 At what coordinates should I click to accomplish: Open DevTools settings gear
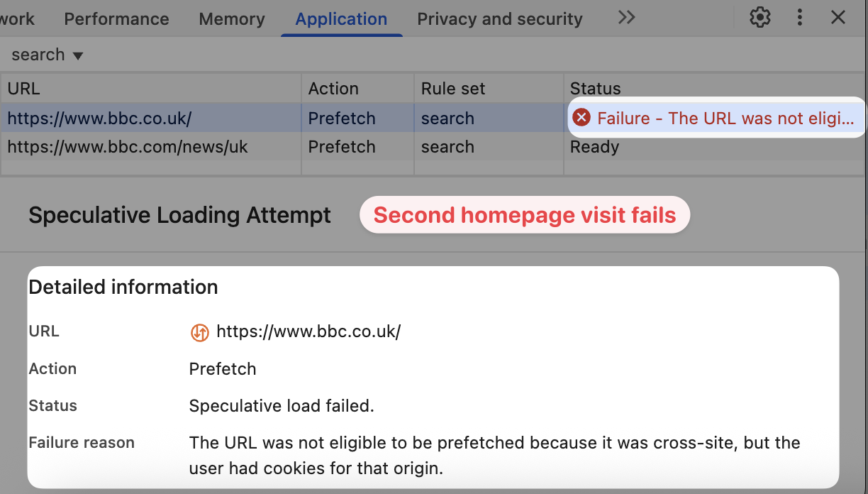point(760,18)
